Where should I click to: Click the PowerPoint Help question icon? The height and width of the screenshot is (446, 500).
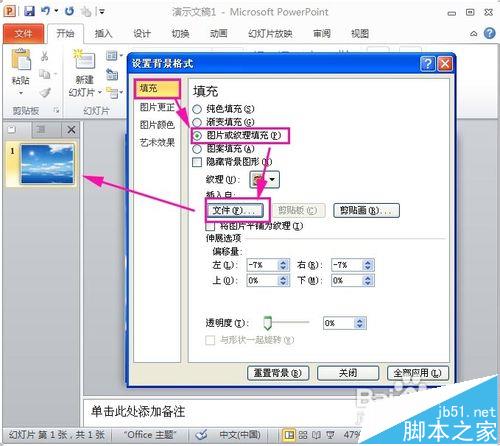(489, 33)
